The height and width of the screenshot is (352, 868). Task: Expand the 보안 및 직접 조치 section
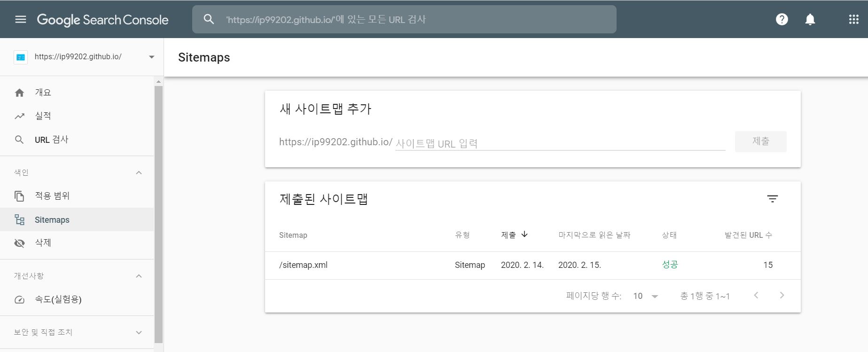(x=139, y=332)
